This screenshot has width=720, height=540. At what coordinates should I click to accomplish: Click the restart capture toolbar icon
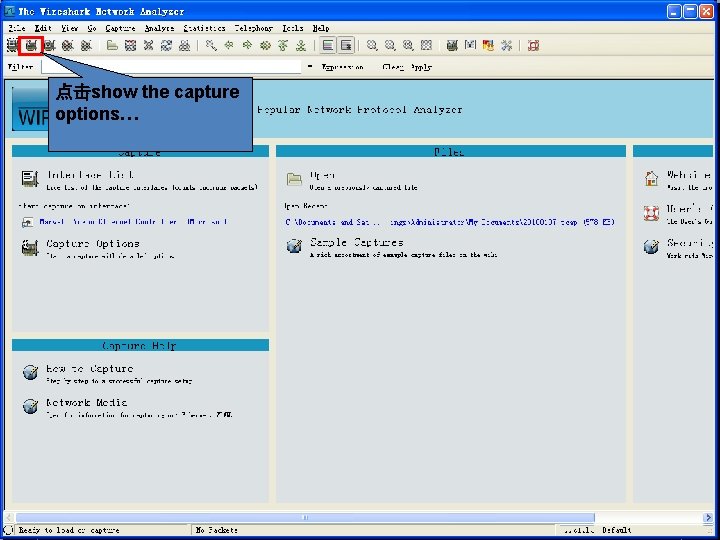coord(86,45)
